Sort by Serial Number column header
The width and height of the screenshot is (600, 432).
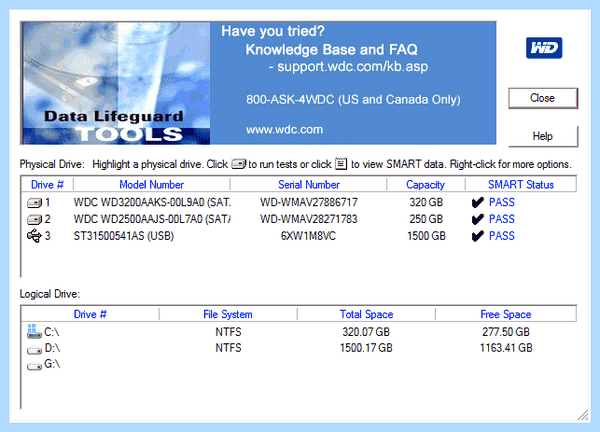[308, 184]
